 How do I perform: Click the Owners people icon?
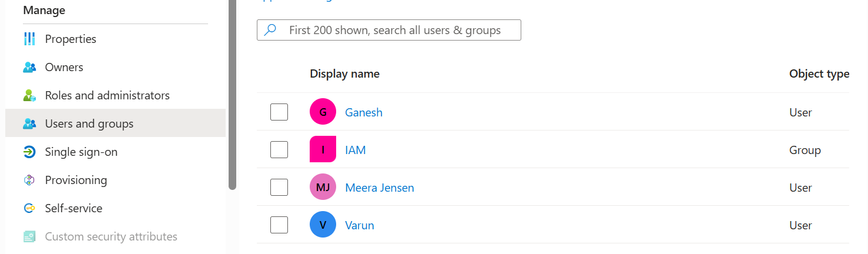coord(29,67)
